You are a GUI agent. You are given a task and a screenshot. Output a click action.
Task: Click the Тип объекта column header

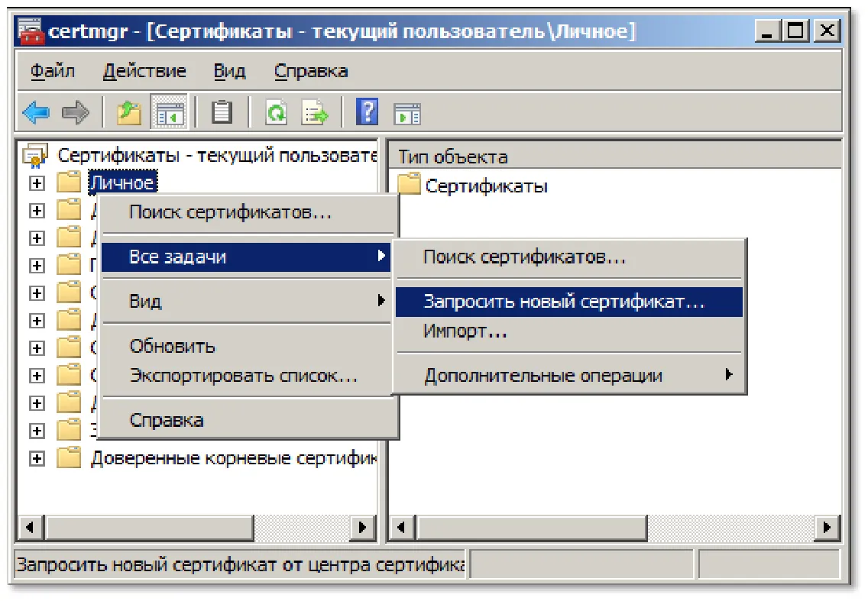pos(614,157)
